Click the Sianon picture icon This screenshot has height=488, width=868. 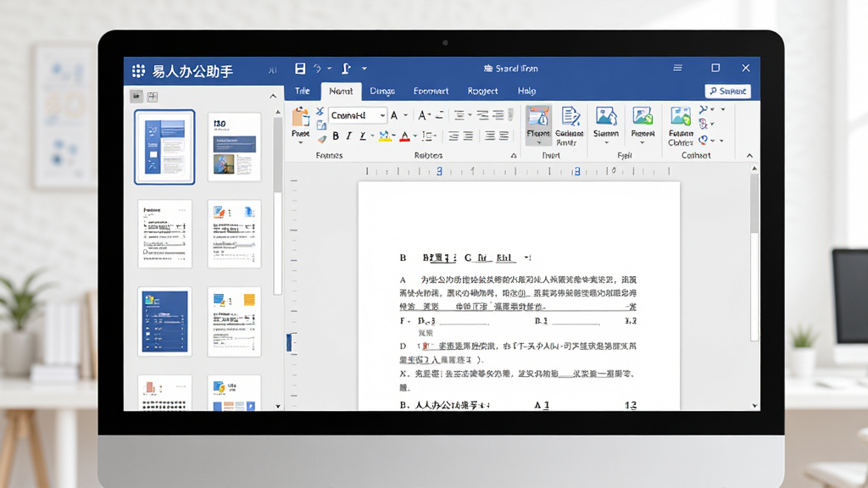coord(606,117)
